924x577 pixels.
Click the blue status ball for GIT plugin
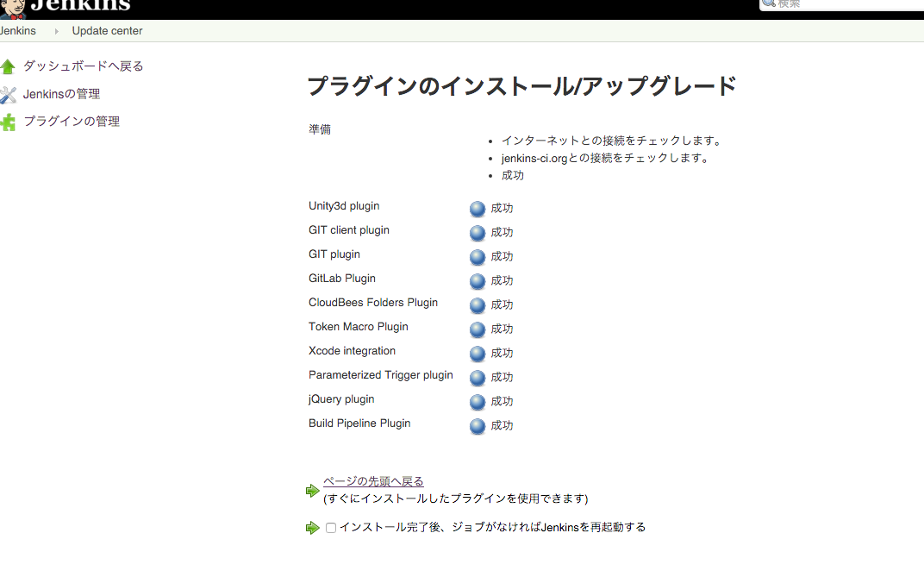(x=478, y=257)
